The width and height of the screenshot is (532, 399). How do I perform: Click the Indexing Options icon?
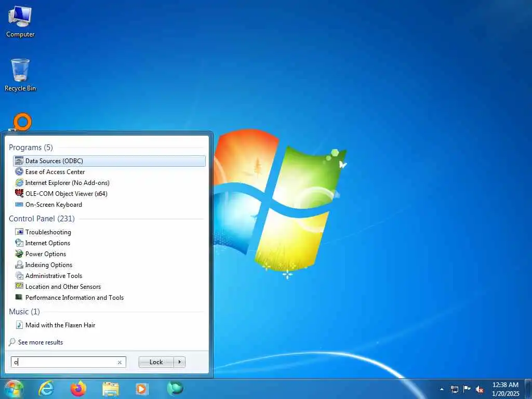[19, 264]
